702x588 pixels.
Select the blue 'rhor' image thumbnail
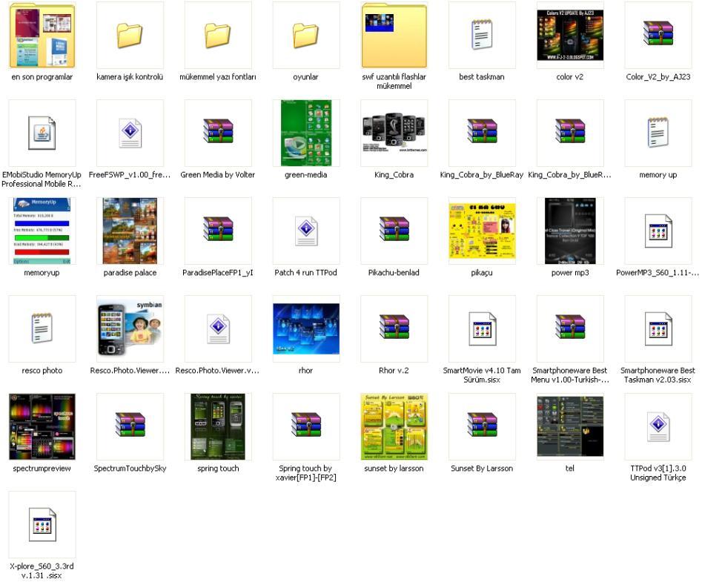(306, 328)
